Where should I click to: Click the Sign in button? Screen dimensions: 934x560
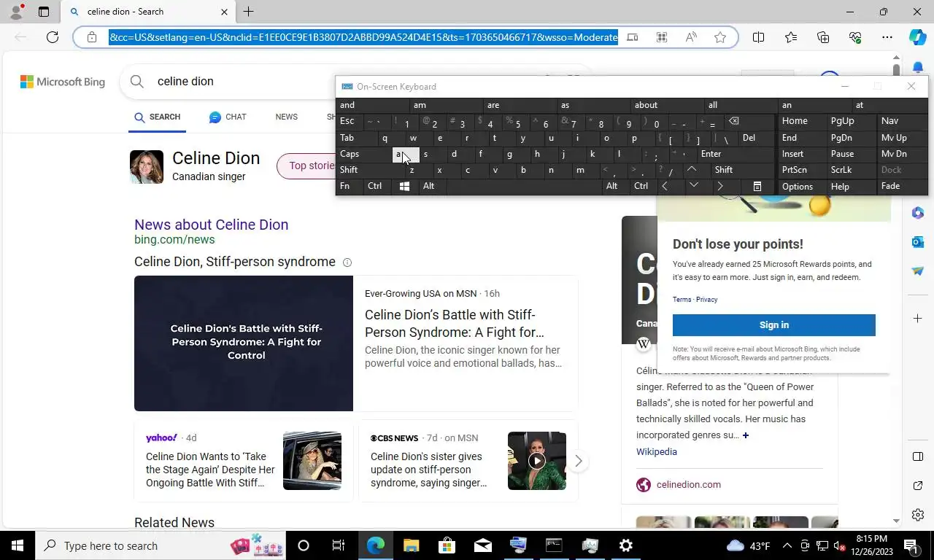(774, 325)
